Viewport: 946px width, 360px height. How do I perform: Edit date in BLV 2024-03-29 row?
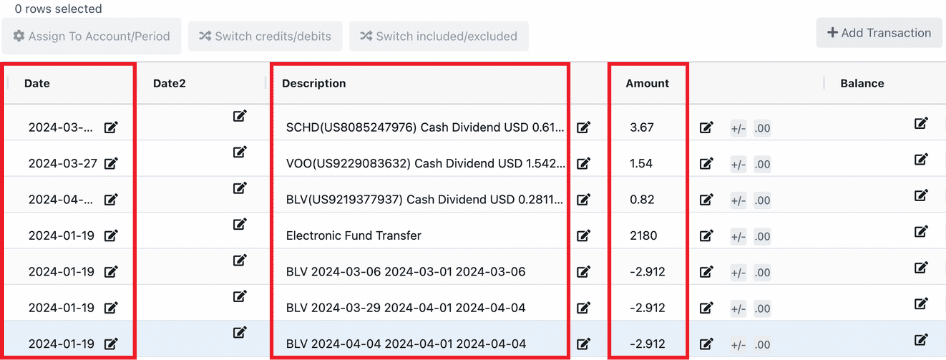click(111, 308)
